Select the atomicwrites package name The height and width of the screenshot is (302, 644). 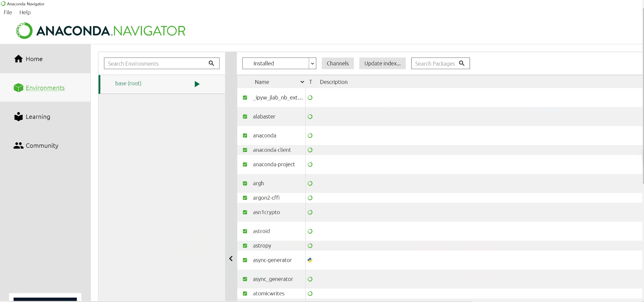pyautogui.click(x=269, y=294)
